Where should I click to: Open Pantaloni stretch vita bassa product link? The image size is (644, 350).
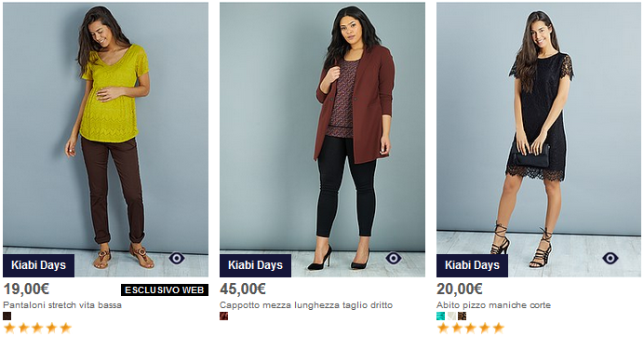(62, 305)
